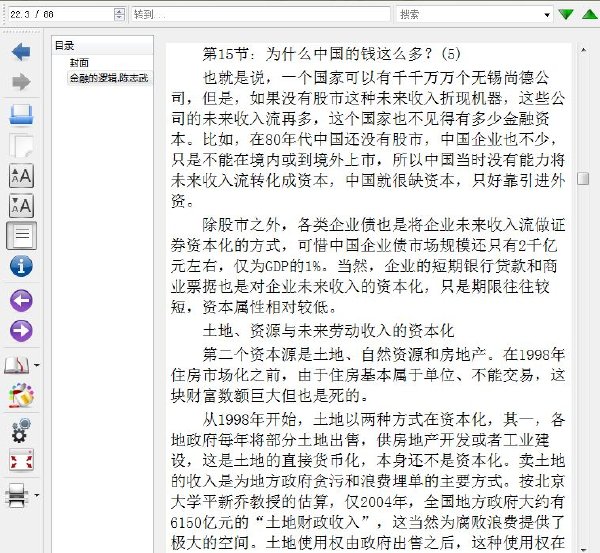Increase the font size
600x553 pixels.
(21, 176)
